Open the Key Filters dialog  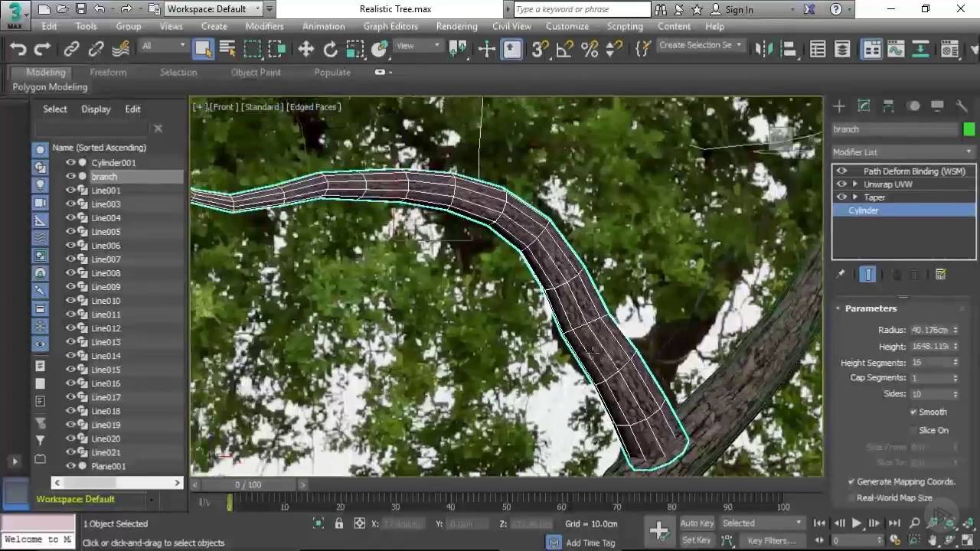771,540
